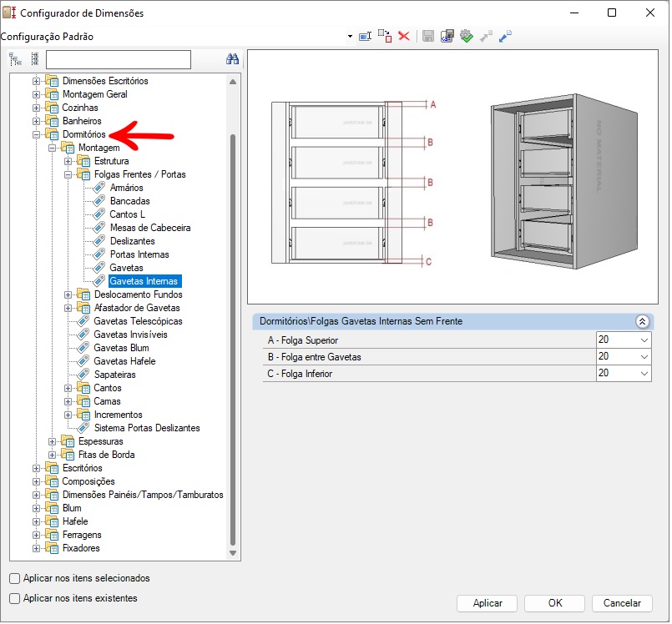Open the C - Folga Inferior value dropdown
Viewport: 672px width, 624px height.
click(x=644, y=374)
